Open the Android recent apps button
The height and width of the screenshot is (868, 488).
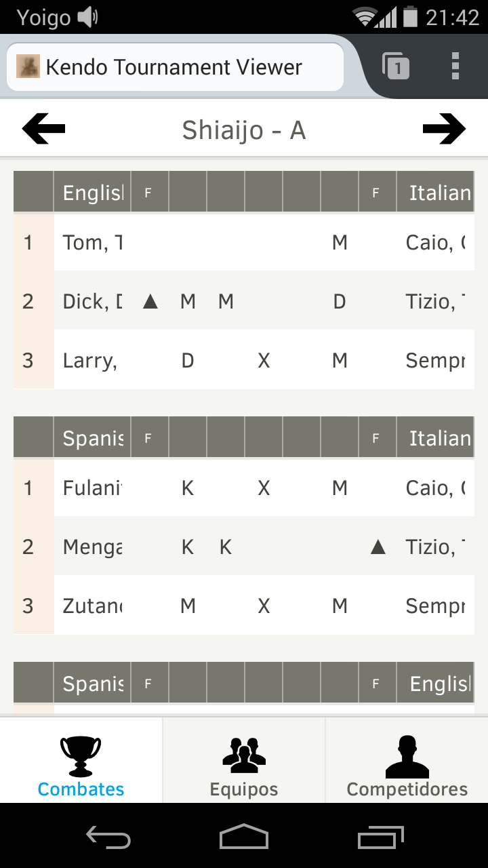coord(381,837)
